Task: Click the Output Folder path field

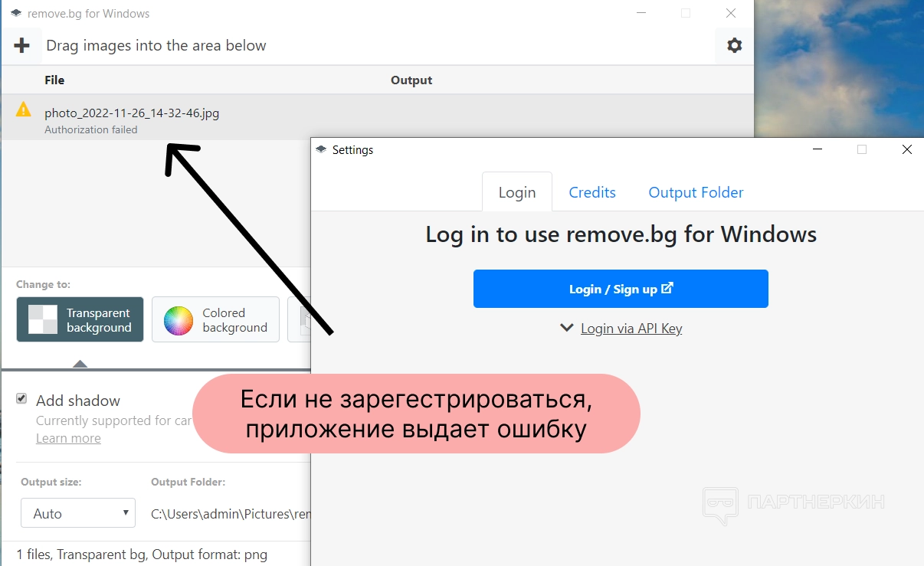Action: tap(230, 513)
